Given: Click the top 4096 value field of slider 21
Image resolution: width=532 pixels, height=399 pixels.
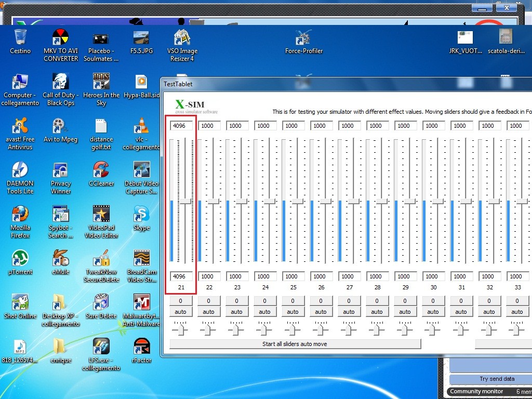Looking at the screenshot, I should (181, 126).
